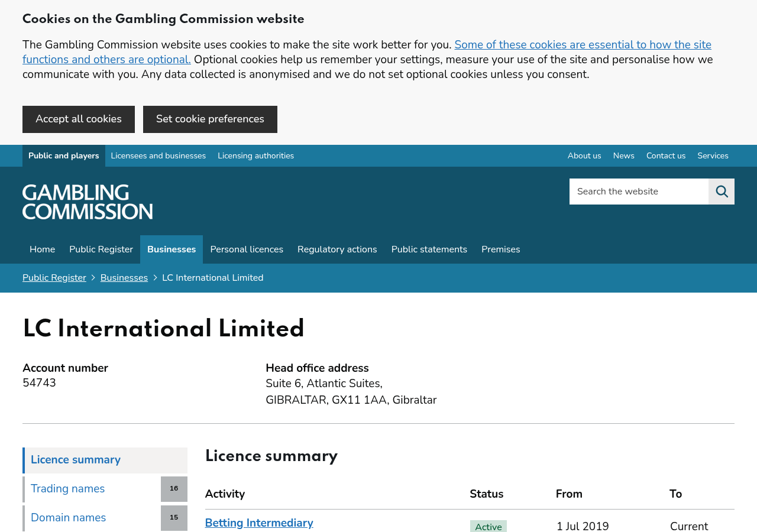The height and width of the screenshot is (532, 757).
Task: Focus the Search the website field
Action: tap(639, 192)
